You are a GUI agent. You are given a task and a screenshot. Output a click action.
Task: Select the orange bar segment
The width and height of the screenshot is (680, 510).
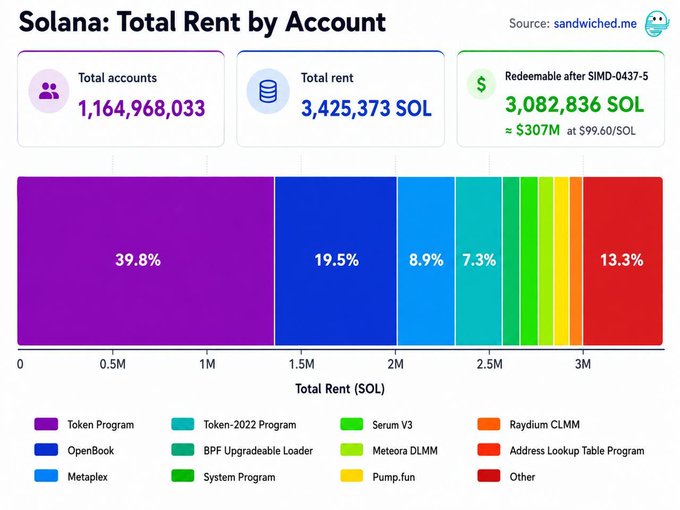coord(576,261)
